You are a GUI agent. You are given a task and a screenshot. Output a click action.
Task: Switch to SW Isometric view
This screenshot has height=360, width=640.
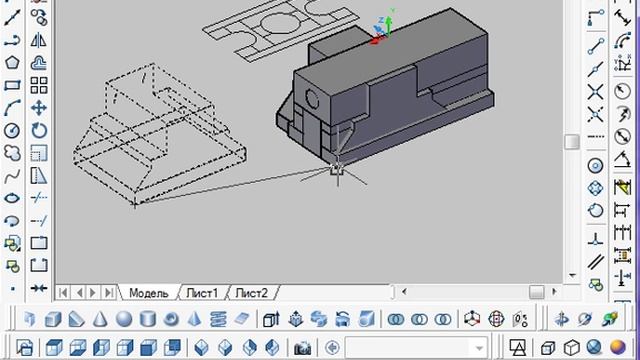point(202,348)
